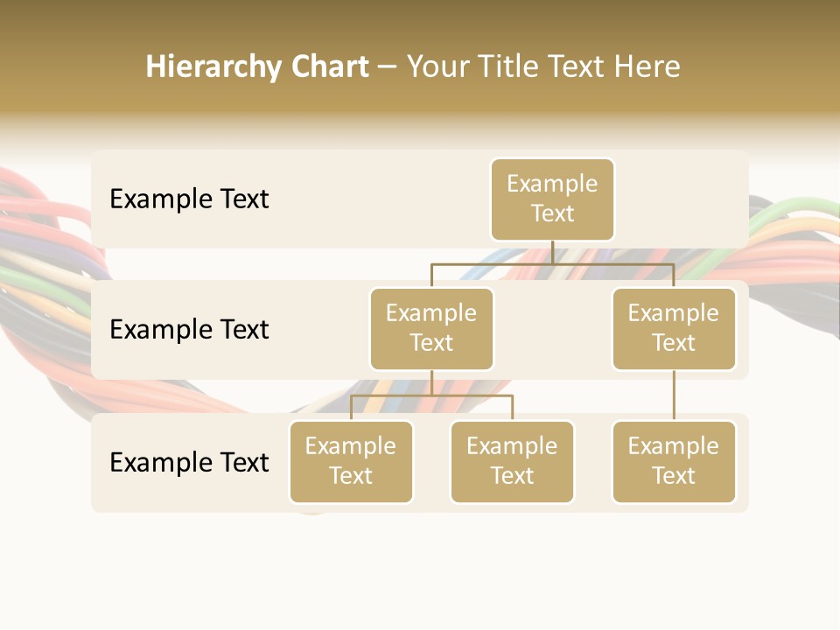
Task: Click the first row's black Example Text label
Action: pyautogui.click(x=189, y=199)
